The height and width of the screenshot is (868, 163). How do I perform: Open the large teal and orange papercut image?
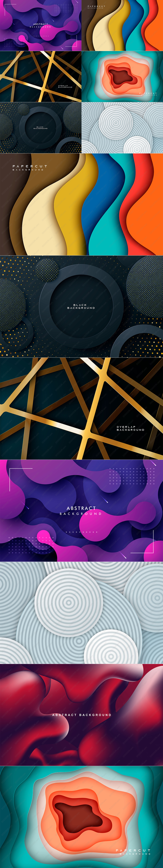pyautogui.click(x=81, y=817)
